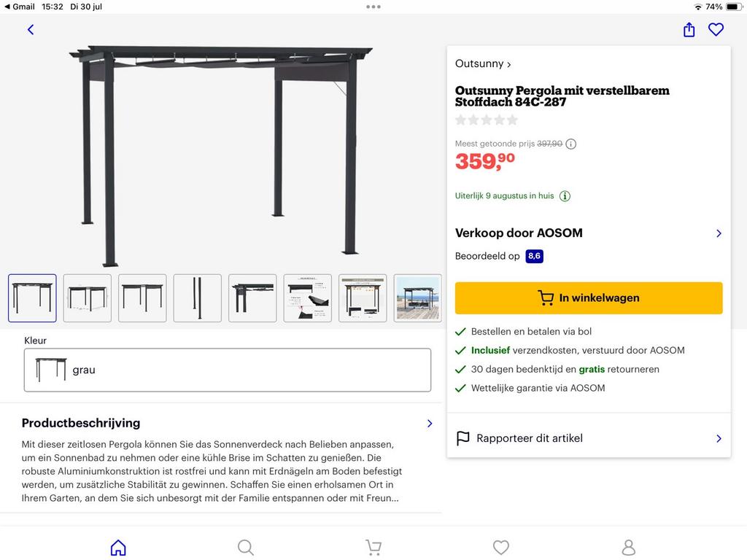View the beach scene photo thumbnail
Image resolution: width=747 pixels, height=560 pixels.
tap(417, 297)
